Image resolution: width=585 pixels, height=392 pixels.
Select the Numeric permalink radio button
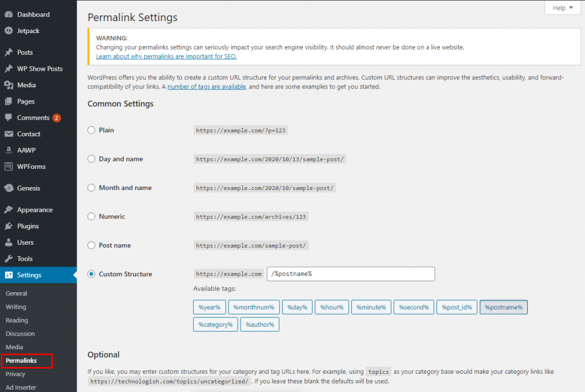pos(91,216)
